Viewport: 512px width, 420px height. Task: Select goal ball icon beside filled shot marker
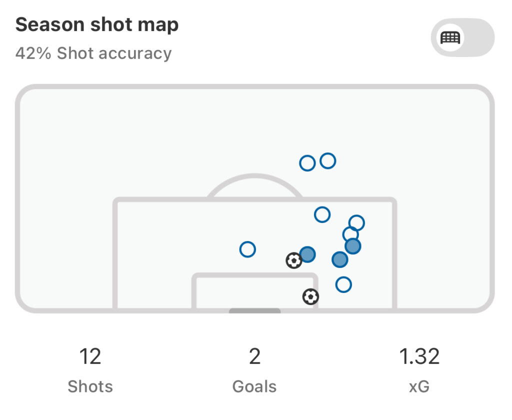click(293, 260)
